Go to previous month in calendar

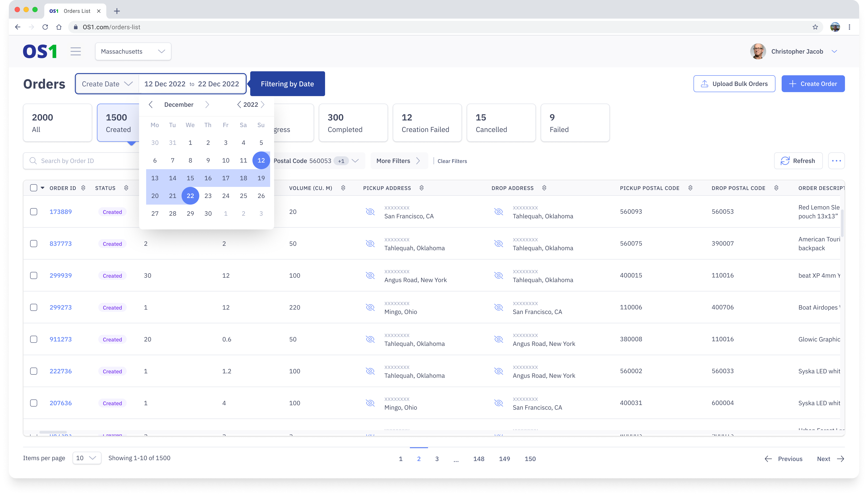coord(151,105)
